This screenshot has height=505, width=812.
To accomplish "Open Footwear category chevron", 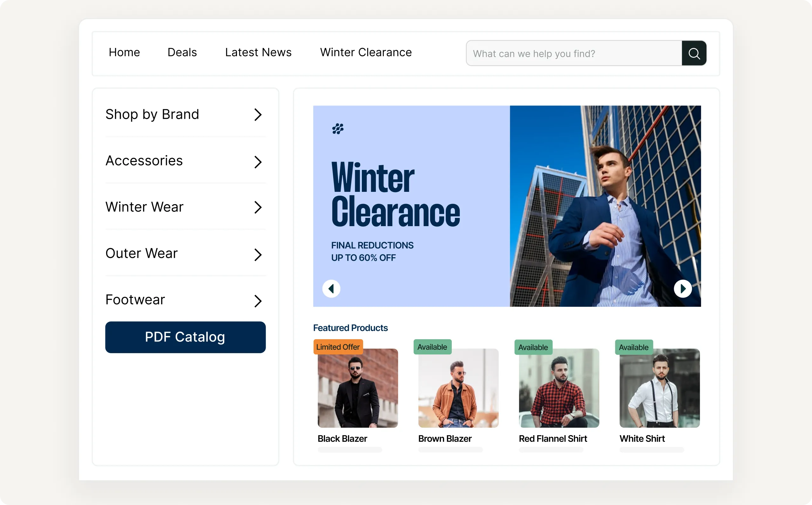I will point(258,301).
